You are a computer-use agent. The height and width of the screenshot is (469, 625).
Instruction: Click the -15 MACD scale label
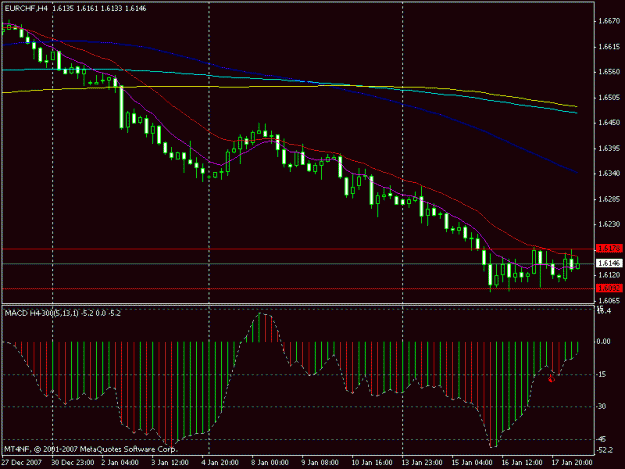[x=601, y=375]
